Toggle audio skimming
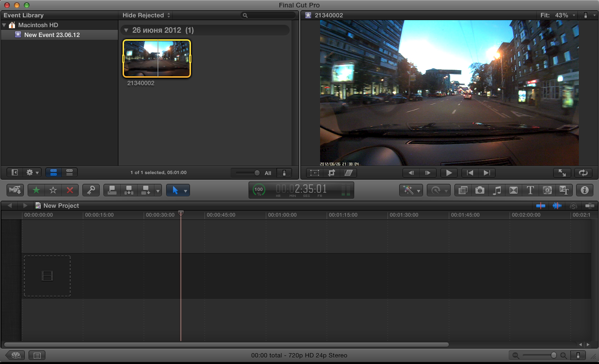This screenshot has width=599, height=364. [557, 206]
